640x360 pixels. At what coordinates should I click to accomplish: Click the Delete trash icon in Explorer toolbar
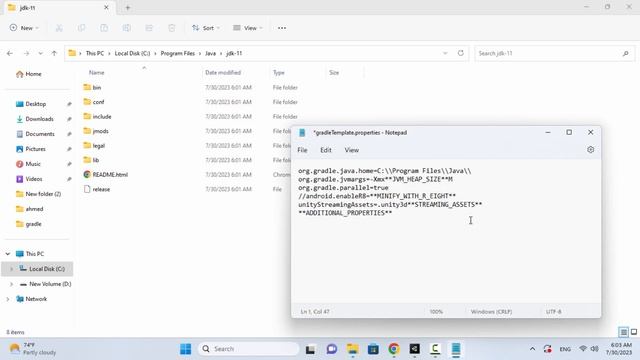[171, 28]
